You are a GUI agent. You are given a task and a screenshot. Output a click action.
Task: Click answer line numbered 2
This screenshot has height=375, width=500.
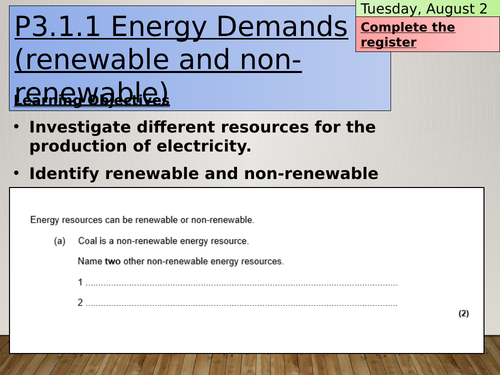[238, 303]
